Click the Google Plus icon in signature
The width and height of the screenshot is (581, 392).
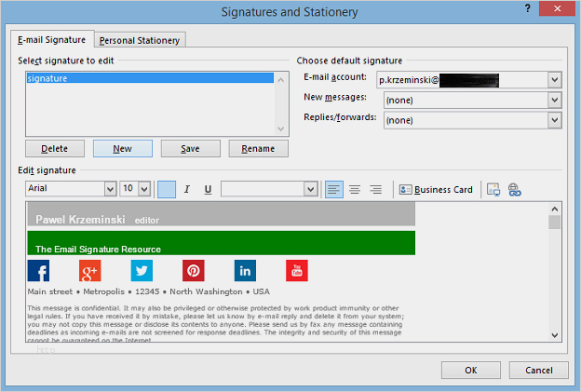coord(89,270)
